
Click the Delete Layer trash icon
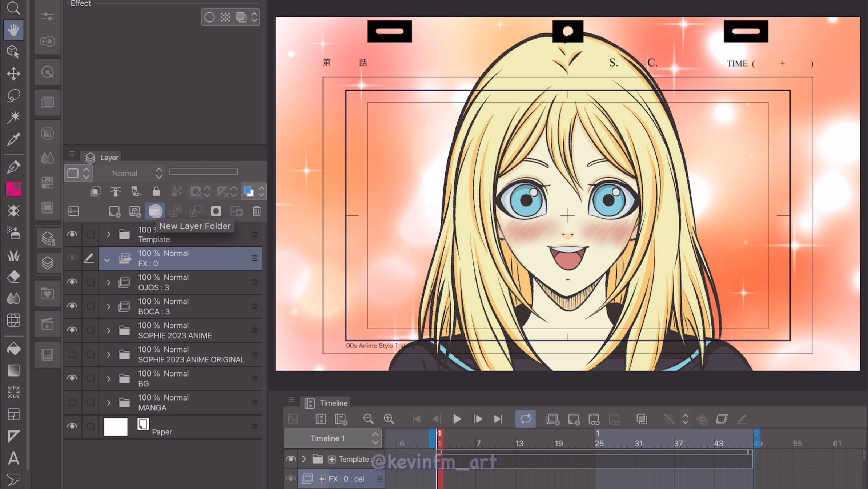pos(257,211)
